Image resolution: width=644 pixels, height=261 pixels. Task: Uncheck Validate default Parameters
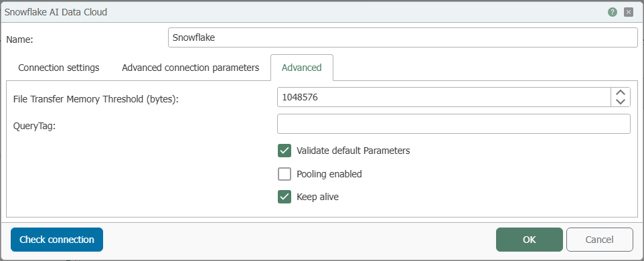(x=285, y=151)
